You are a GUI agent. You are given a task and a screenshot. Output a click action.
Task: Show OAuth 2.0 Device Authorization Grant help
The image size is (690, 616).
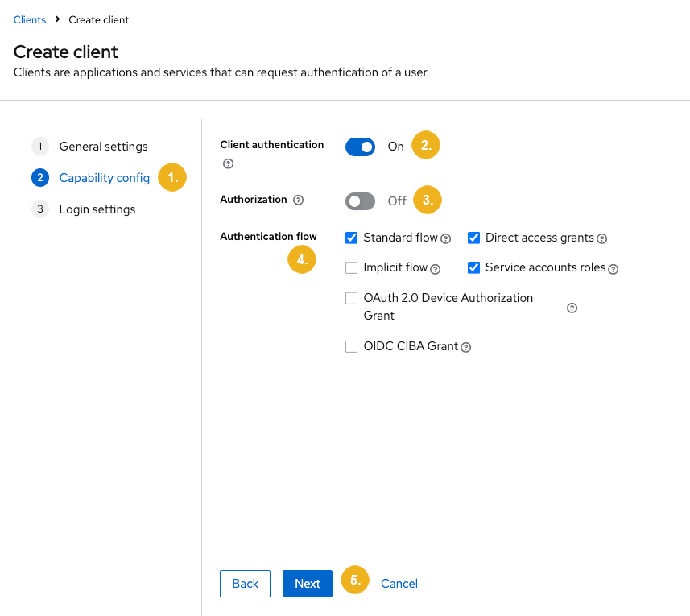[572, 308]
